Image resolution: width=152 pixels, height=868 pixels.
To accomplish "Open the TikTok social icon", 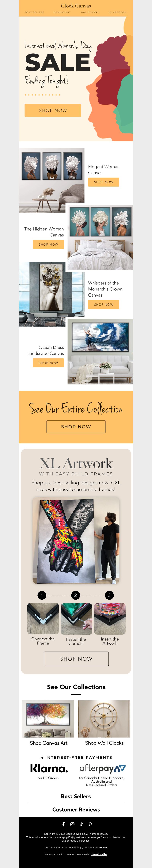I will click(x=81, y=824).
